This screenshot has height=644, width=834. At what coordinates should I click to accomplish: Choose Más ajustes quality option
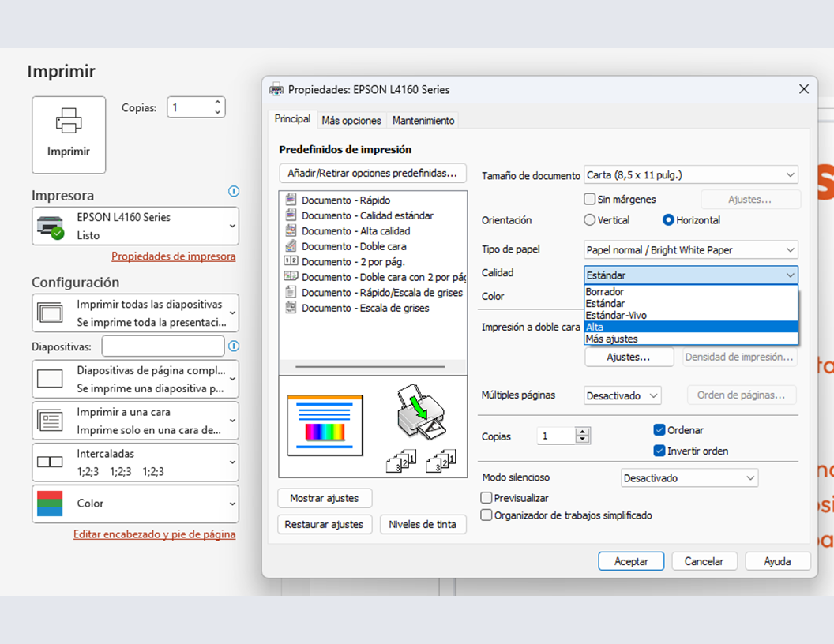[691, 339]
